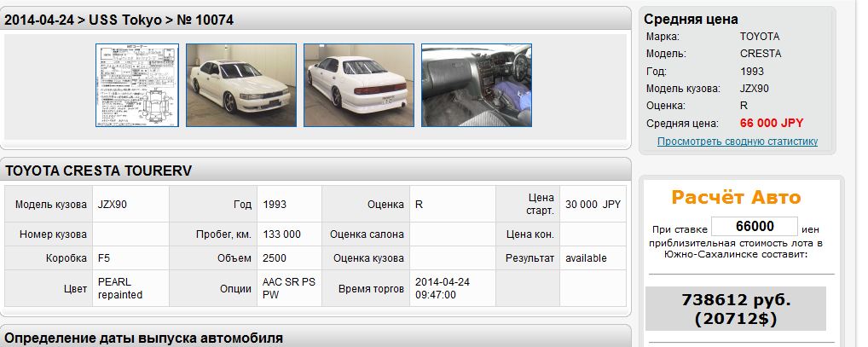
Task: Click the start price 30 000 JPY cell
Action: pos(593,205)
